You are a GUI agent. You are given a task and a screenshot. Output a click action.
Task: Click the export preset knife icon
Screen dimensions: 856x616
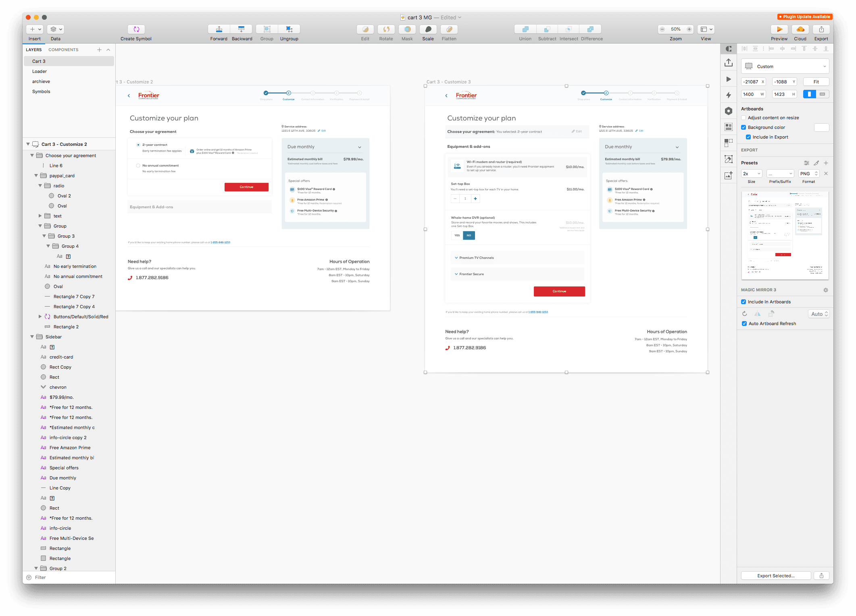click(816, 163)
